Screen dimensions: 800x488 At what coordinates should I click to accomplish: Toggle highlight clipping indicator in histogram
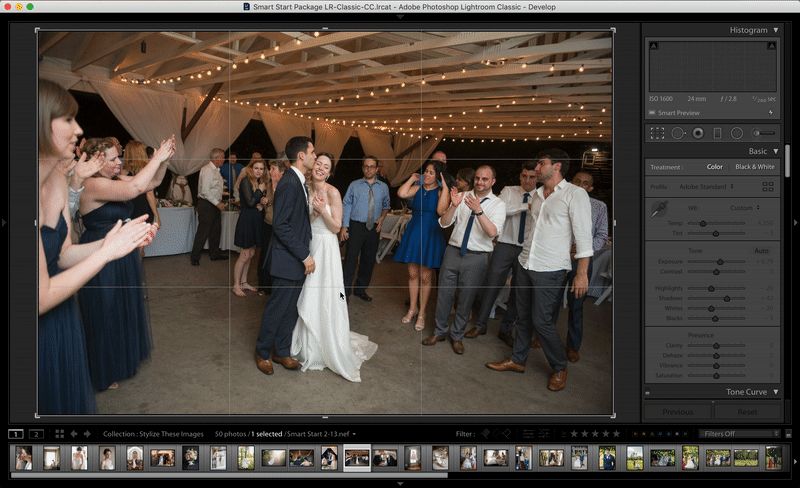[770, 46]
